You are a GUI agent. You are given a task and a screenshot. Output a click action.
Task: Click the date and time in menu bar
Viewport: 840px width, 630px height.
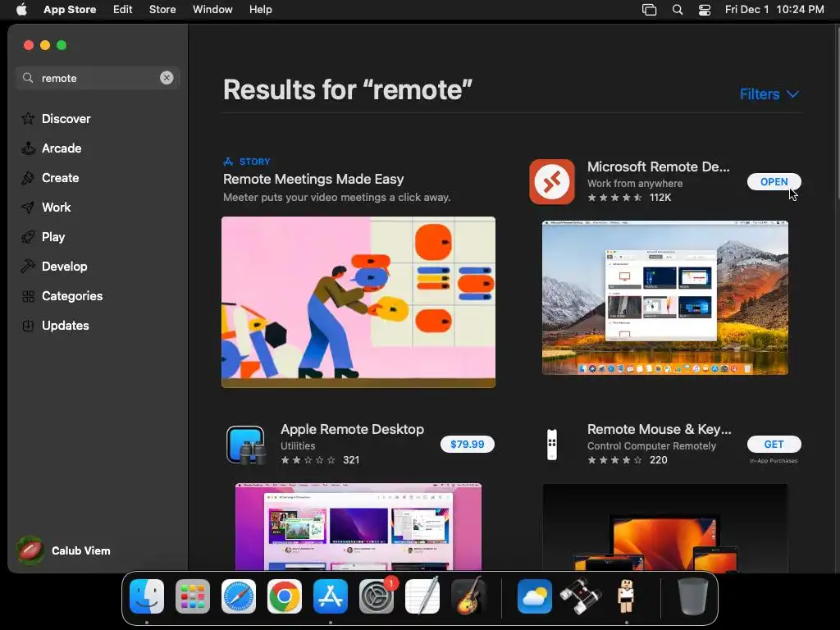[x=774, y=10]
